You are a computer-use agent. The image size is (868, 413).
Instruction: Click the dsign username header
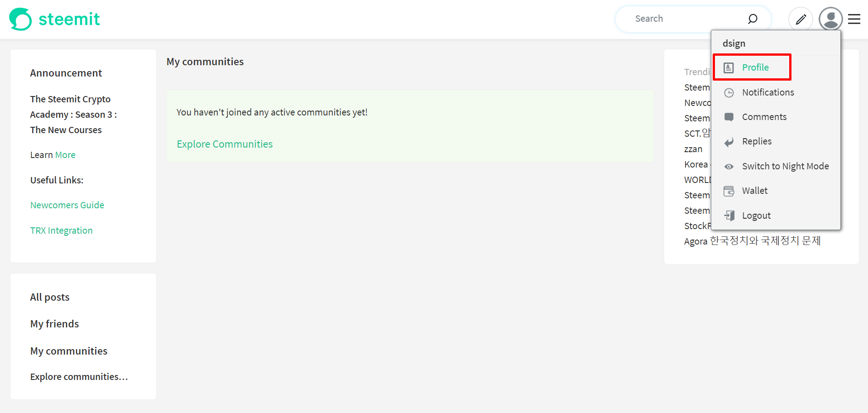coord(734,43)
